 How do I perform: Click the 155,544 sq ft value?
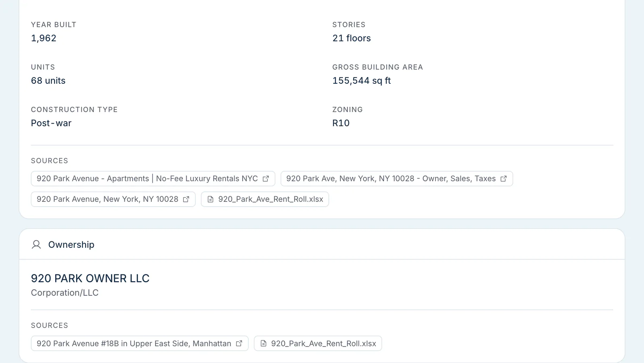click(x=361, y=81)
